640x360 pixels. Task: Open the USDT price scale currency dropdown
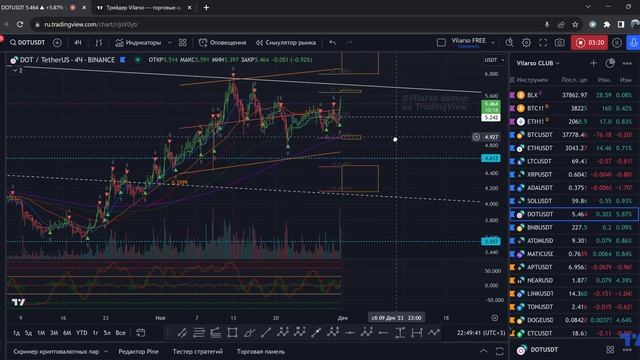[494, 60]
